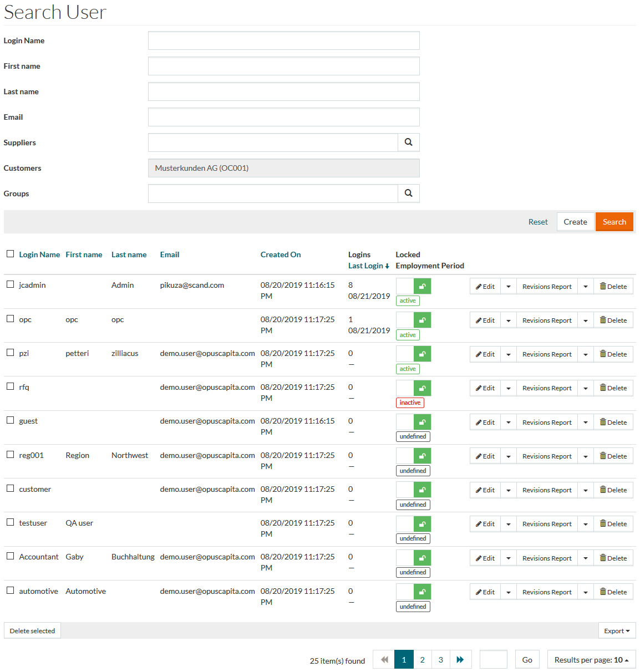The width and height of the screenshot is (640, 672).
Task: Expand the Edit dropdown arrow for reg001
Action: [508, 456]
